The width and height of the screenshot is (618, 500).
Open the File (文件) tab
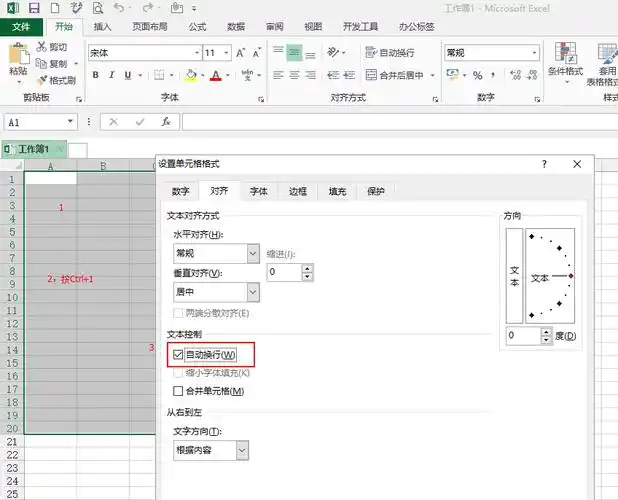tap(21, 27)
